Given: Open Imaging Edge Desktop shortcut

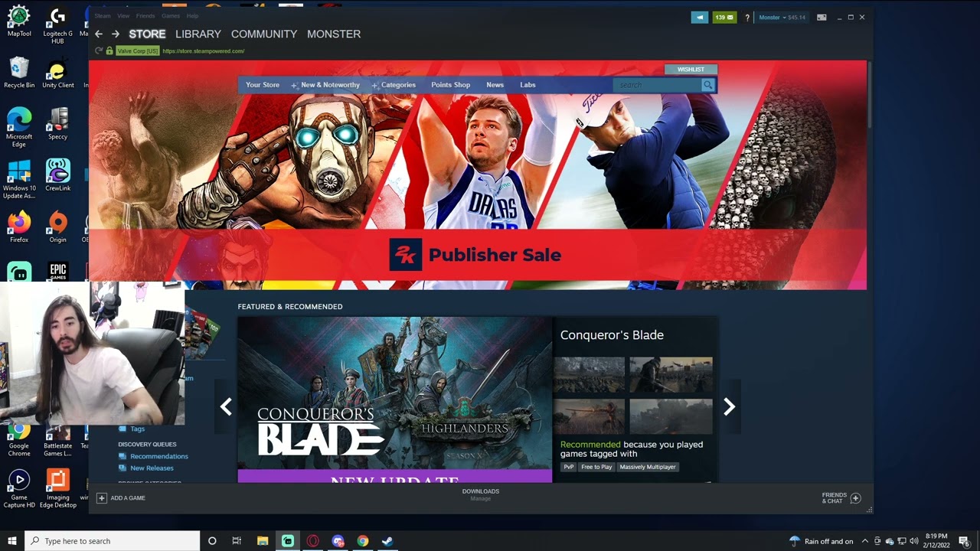Looking at the screenshot, I should [57, 488].
